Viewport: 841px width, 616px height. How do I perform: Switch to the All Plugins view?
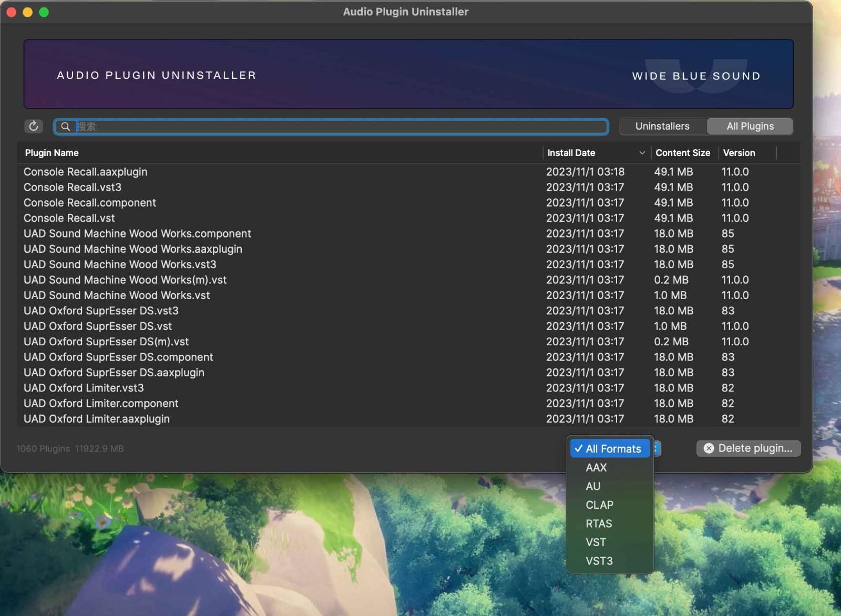point(750,126)
